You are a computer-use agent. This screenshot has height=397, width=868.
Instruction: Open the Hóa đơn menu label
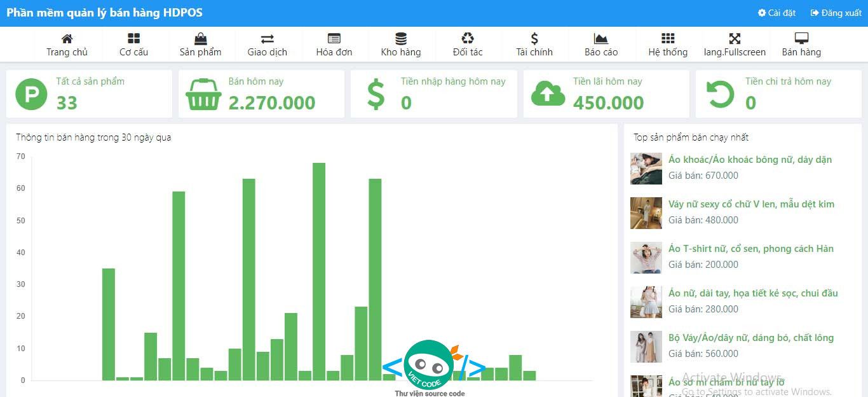pyautogui.click(x=334, y=52)
